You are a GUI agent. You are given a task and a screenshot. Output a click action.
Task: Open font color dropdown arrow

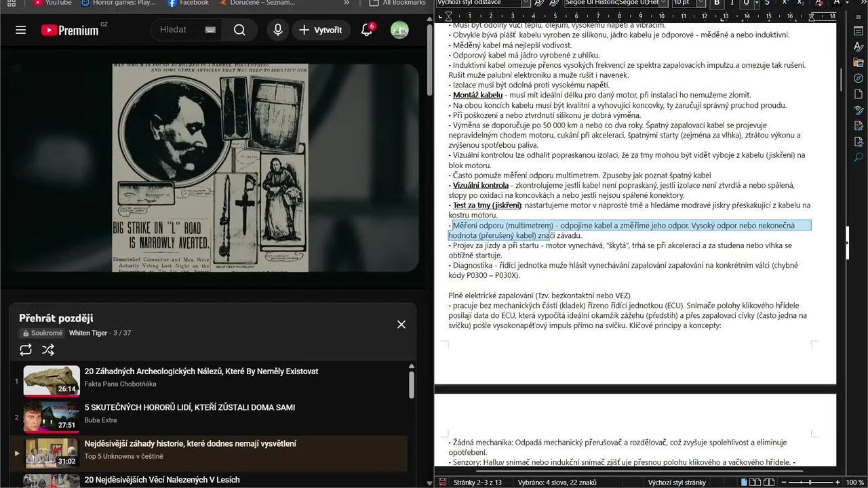point(846,3)
